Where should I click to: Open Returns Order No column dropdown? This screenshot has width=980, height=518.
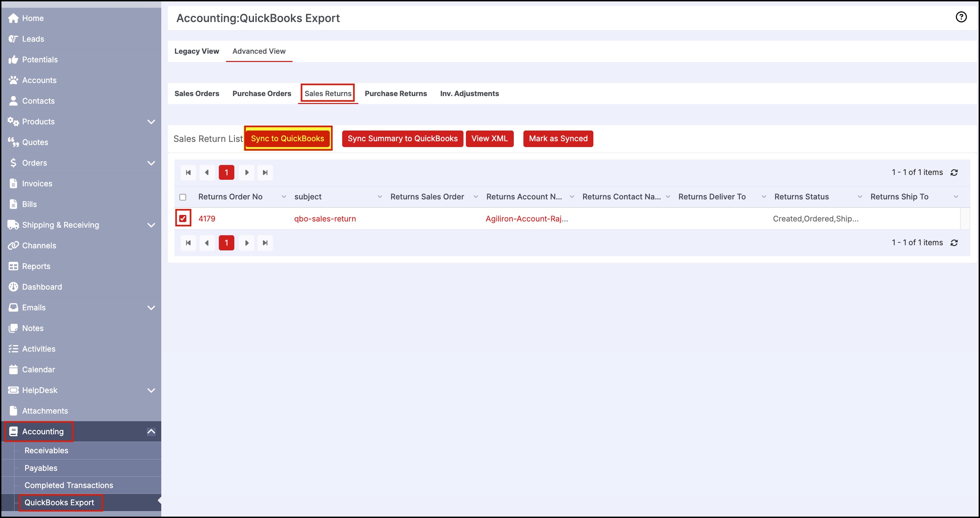pos(284,197)
